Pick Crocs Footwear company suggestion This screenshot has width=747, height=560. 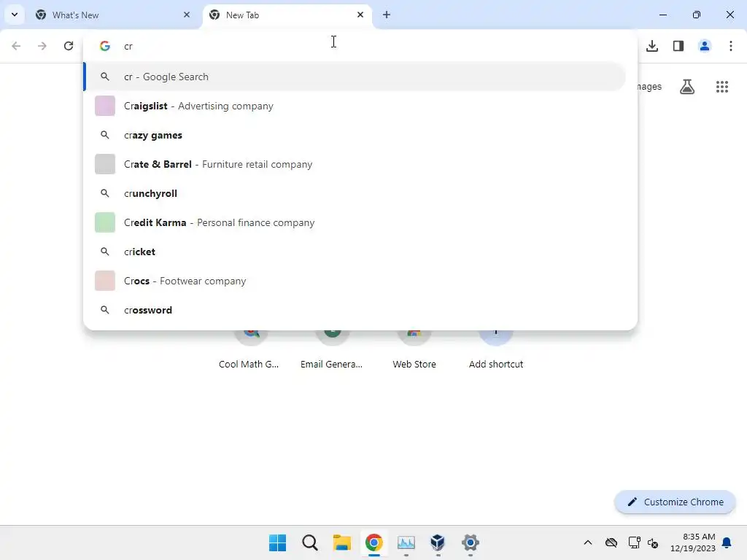[x=355, y=281]
